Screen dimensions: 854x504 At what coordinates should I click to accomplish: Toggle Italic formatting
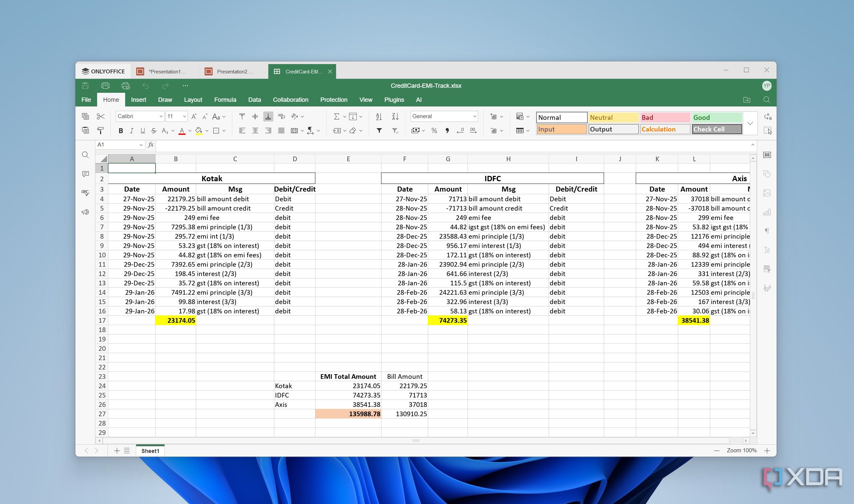click(x=132, y=131)
